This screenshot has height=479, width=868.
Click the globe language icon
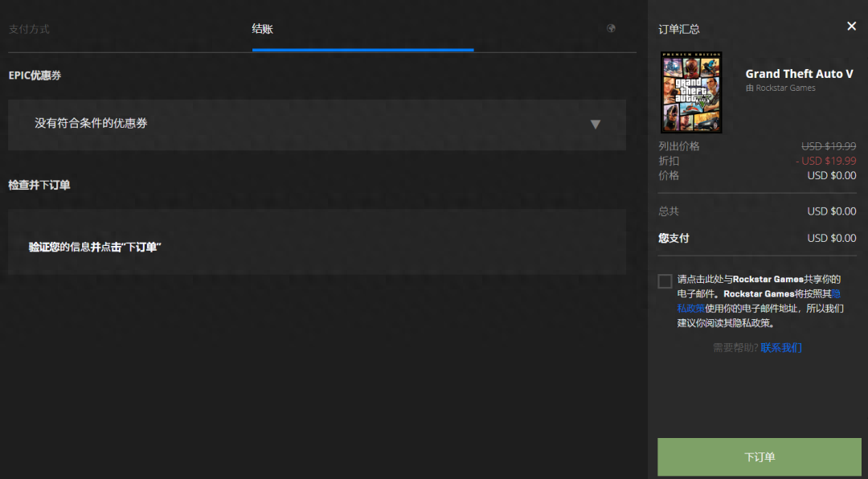pos(612,28)
